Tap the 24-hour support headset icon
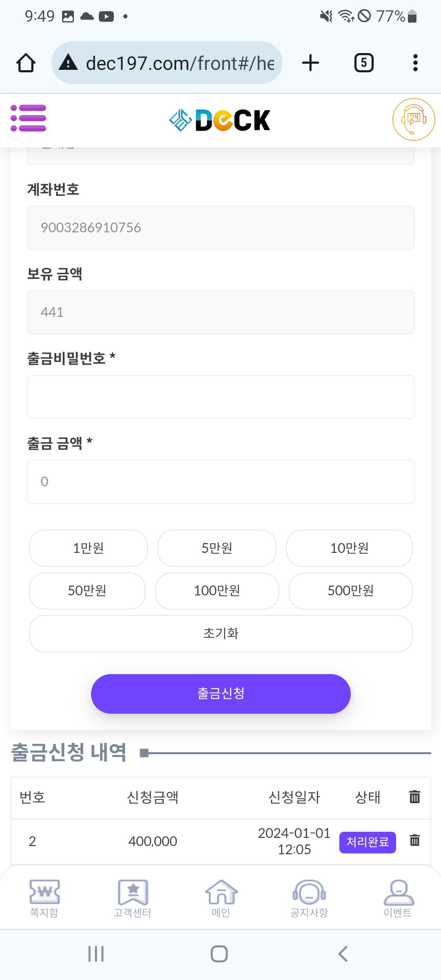Screen dimensions: 441x980 [x=413, y=119]
